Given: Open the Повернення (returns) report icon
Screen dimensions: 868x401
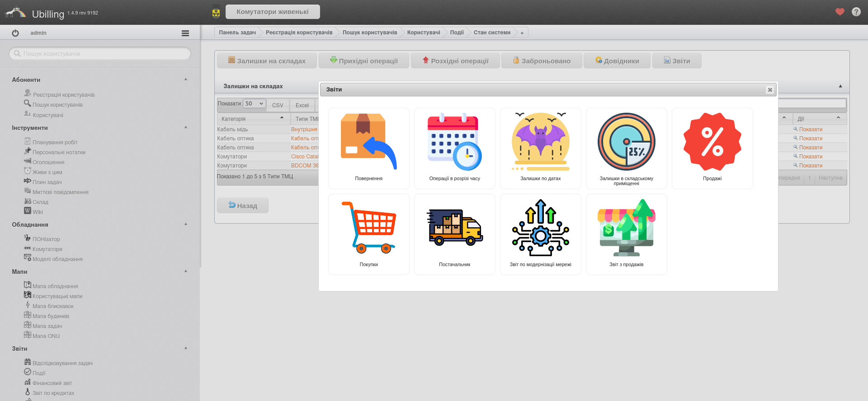Looking at the screenshot, I should 368,142.
